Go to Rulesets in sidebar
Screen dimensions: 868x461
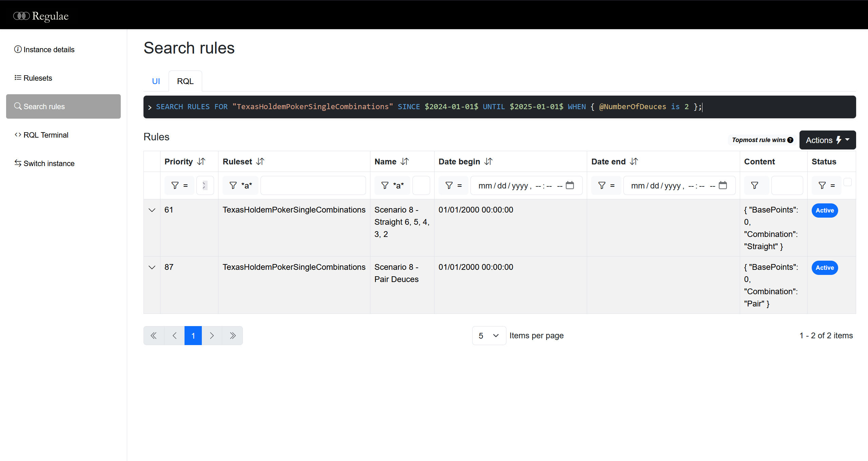point(38,78)
